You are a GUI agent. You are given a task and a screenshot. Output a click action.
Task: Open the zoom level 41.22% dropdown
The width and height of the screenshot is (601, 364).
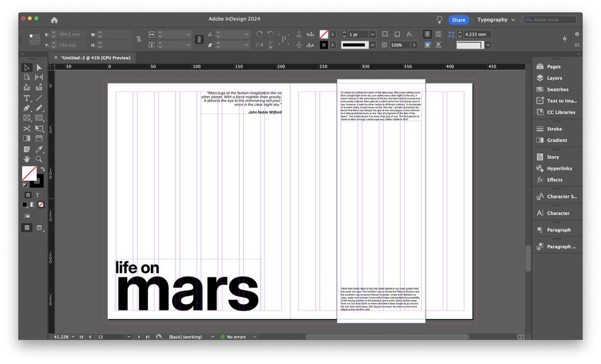[73, 337]
